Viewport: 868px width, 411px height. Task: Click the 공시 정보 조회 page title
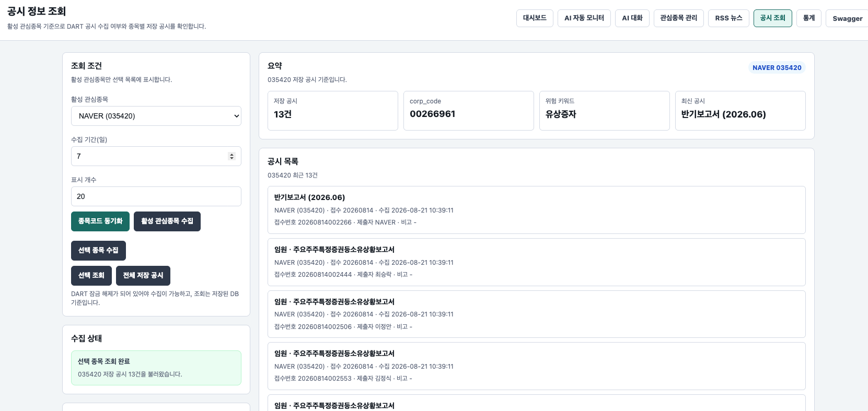[x=37, y=11]
